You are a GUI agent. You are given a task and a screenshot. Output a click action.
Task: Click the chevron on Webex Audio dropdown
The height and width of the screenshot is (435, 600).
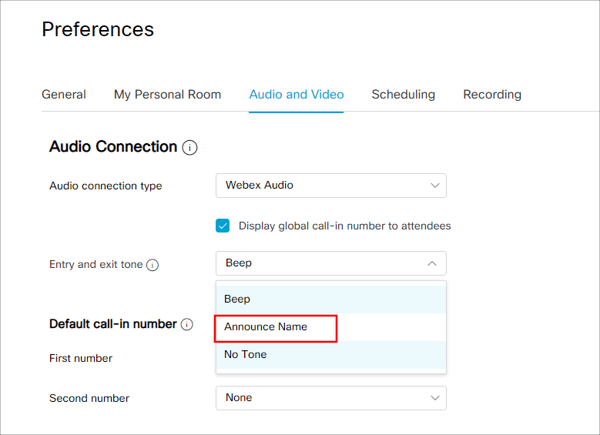pos(435,186)
